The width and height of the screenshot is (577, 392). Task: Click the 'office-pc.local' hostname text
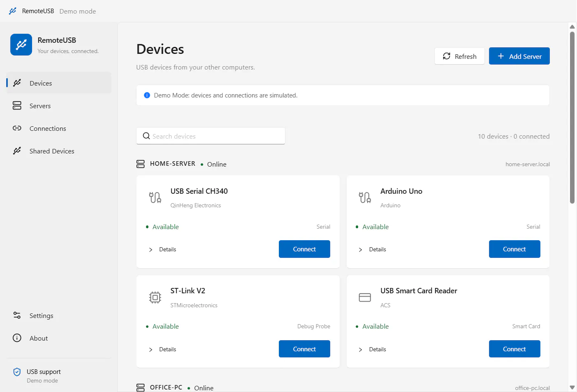[x=532, y=388]
